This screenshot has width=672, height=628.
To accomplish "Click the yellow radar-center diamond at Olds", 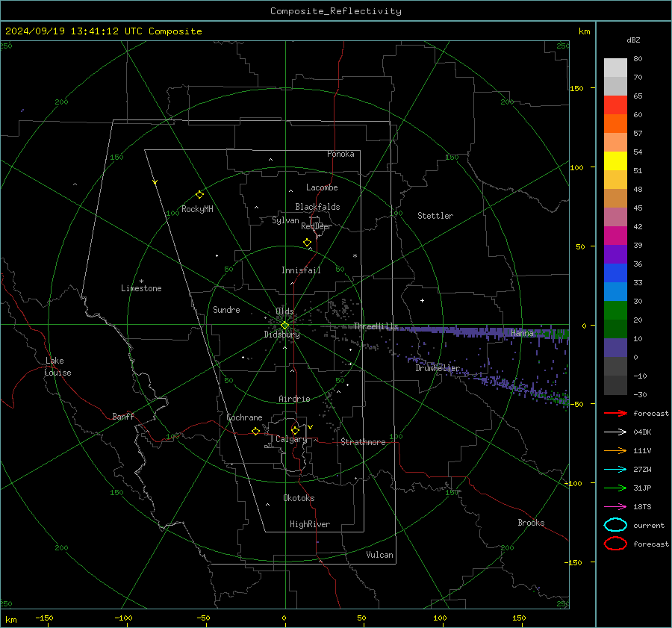I will 284,326.
